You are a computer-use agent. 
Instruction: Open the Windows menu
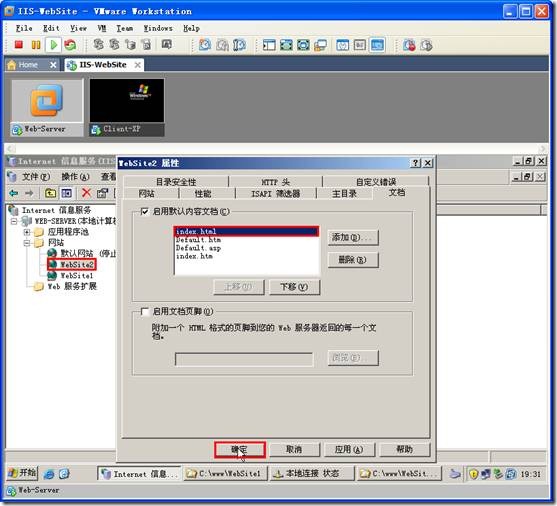[x=158, y=28]
